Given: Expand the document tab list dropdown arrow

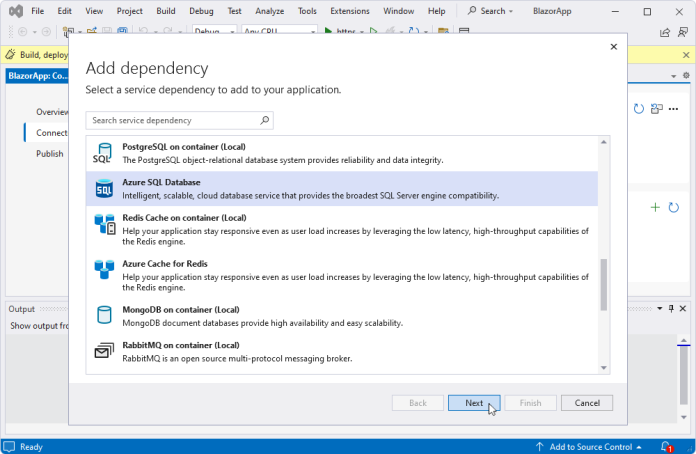Looking at the screenshot, I should tap(673, 76).
